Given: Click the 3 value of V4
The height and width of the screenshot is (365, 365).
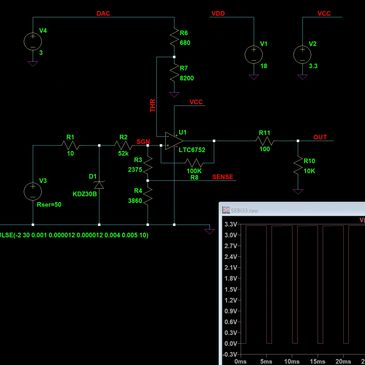Looking at the screenshot, I should [41, 53].
